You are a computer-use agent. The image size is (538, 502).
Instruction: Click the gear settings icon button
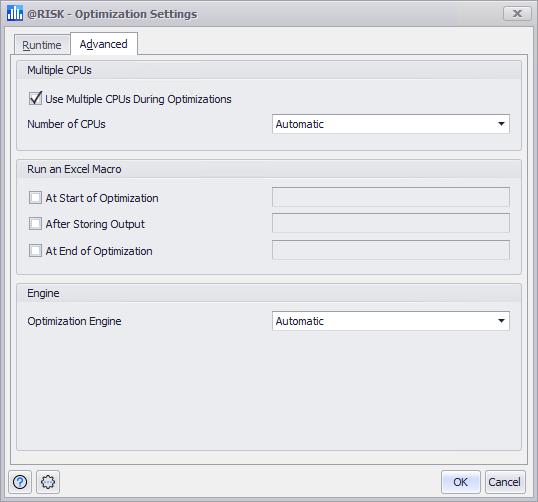pyautogui.click(x=48, y=482)
